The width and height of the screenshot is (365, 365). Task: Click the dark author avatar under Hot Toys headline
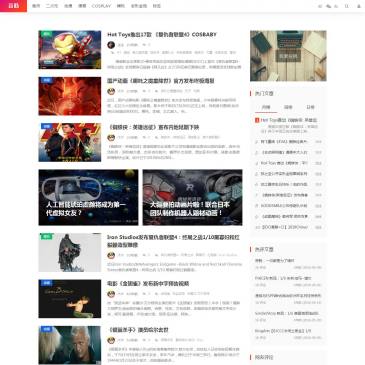point(111,45)
